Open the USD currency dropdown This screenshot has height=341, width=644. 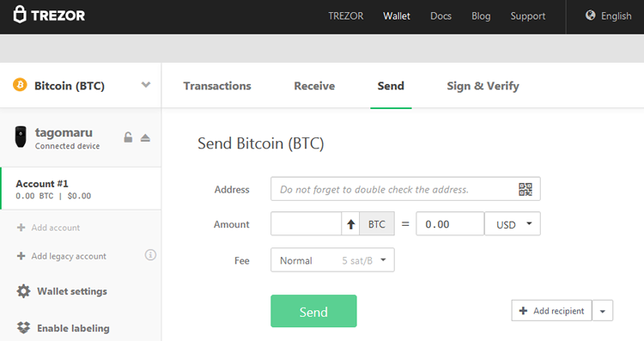point(513,224)
